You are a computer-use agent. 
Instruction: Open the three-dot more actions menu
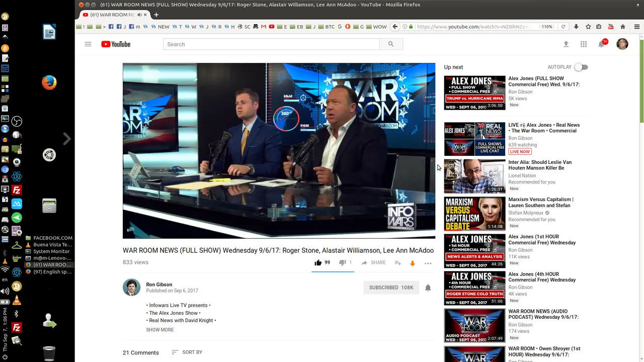point(428,263)
